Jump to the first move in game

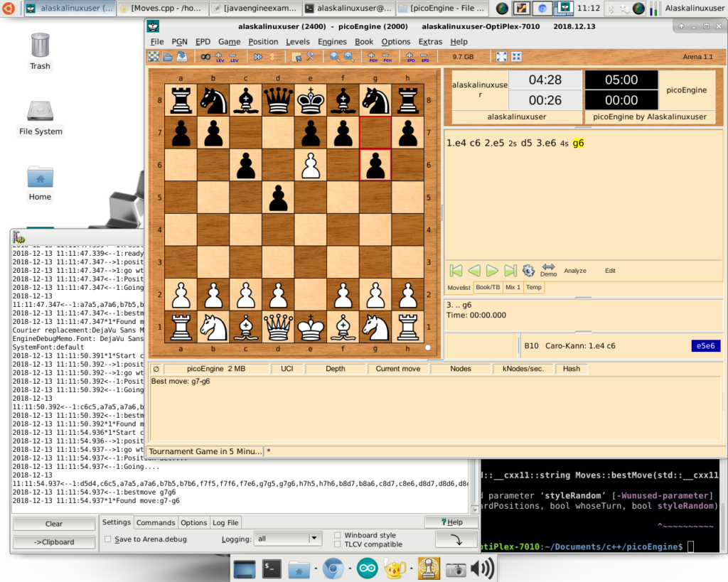point(456,271)
